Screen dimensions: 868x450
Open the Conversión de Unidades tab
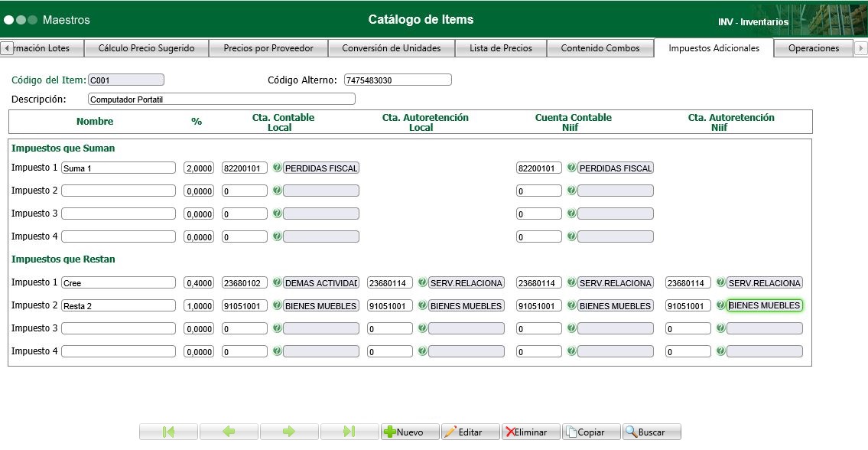tap(392, 48)
